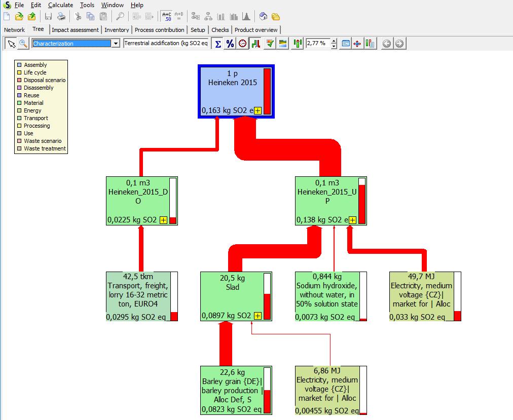Toggle the green-red flow lines button
This screenshot has height=420, width=513.
(256, 44)
